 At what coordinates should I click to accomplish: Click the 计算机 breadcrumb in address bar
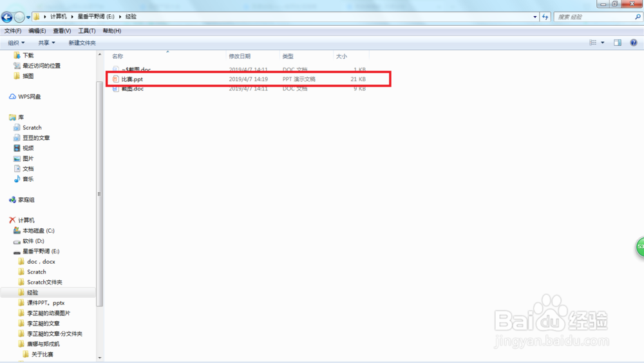point(59,17)
